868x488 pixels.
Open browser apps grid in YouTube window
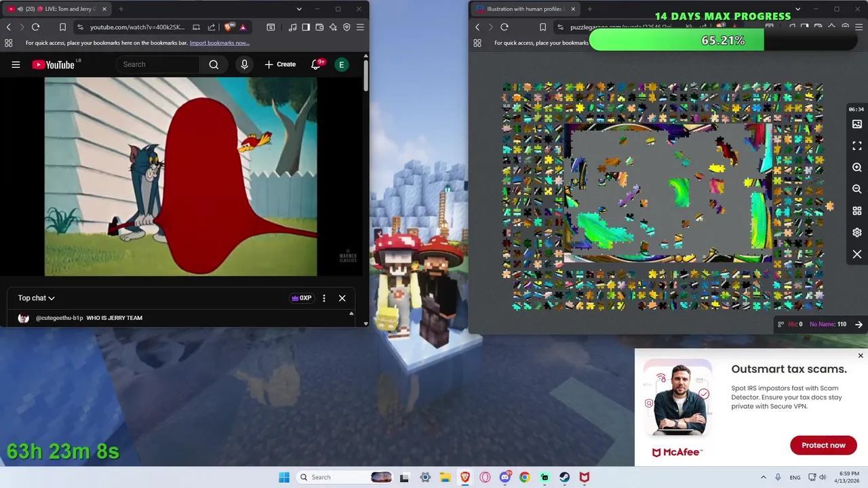click(x=9, y=43)
